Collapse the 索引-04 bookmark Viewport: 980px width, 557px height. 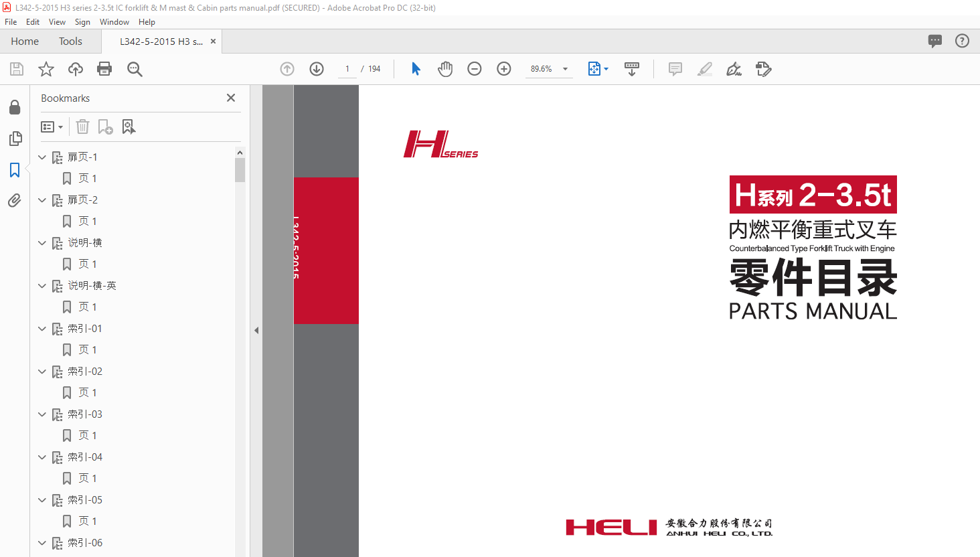[x=42, y=457]
